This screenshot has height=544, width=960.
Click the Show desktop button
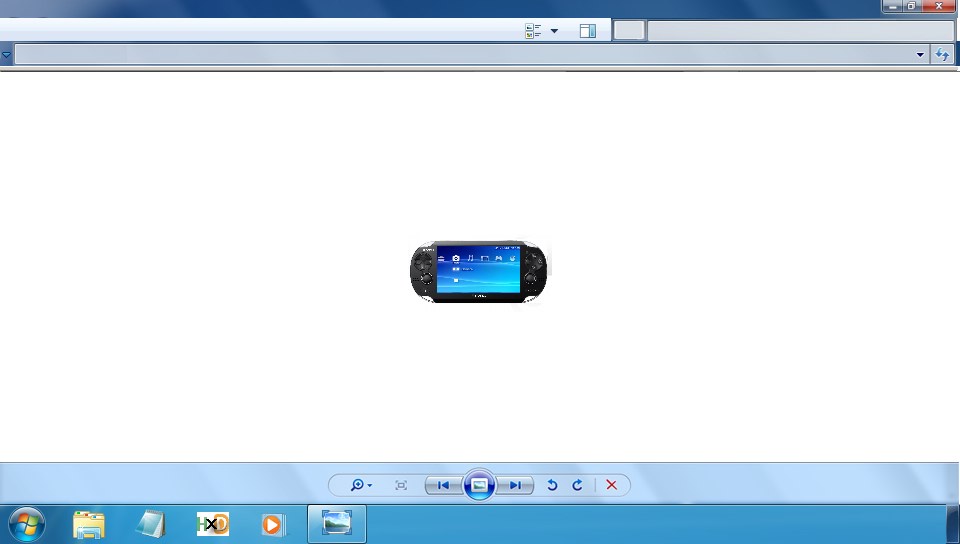tap(953, 524)
